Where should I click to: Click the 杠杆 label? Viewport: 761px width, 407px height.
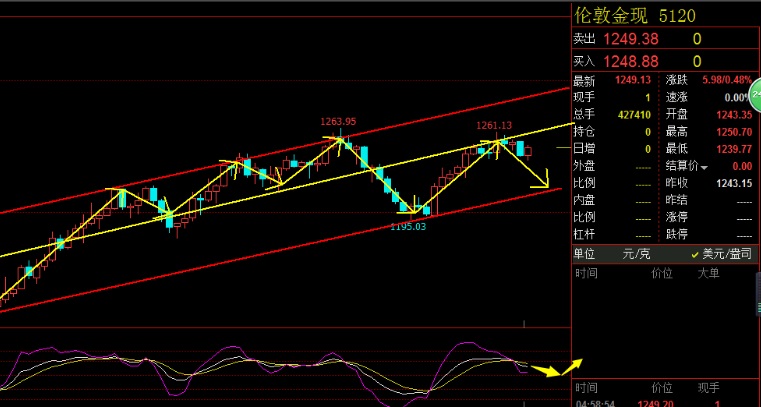pos(584,234)
